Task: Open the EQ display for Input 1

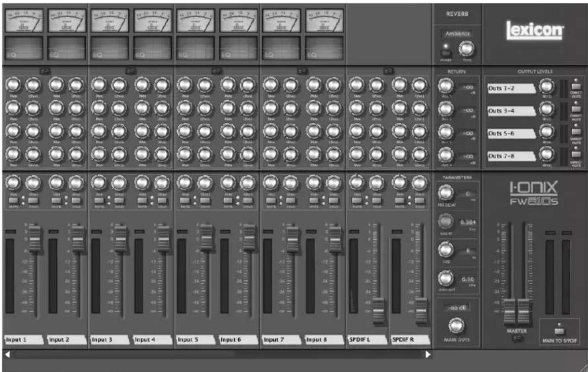Action: tap(24, 48)
